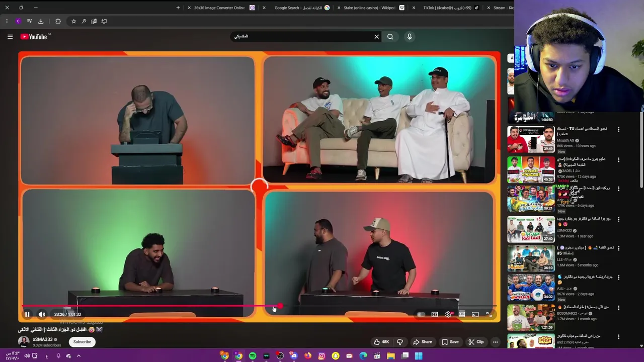The image size is (644, 362).
Task: Open options menu for the Mouath AG video
Action: click(x=618, y=129)
